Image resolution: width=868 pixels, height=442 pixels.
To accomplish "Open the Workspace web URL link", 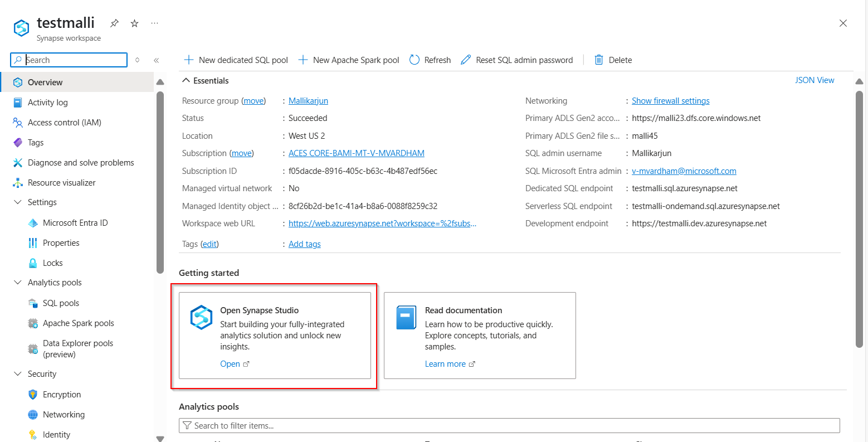I will click(382, 224).
